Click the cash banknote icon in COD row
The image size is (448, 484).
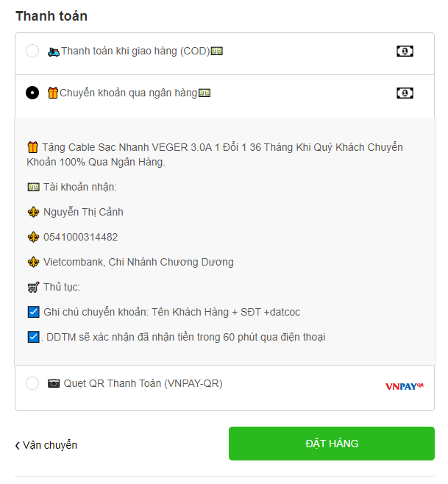pyautogui.click(x=405, y=51)
